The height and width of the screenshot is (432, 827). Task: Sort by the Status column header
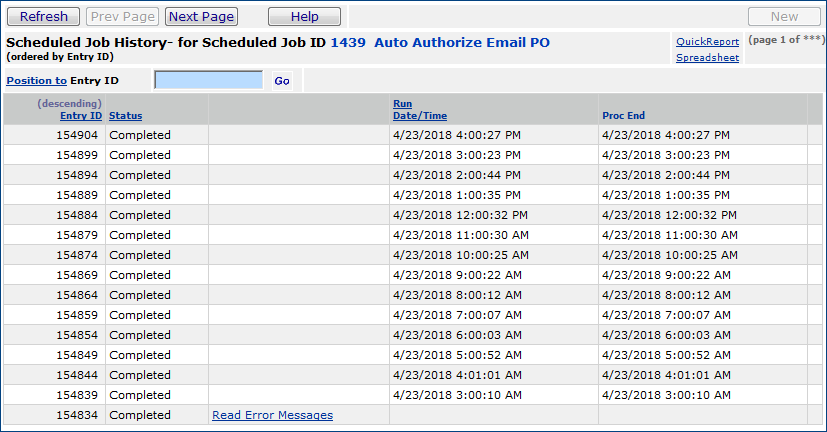click(125, 116)
